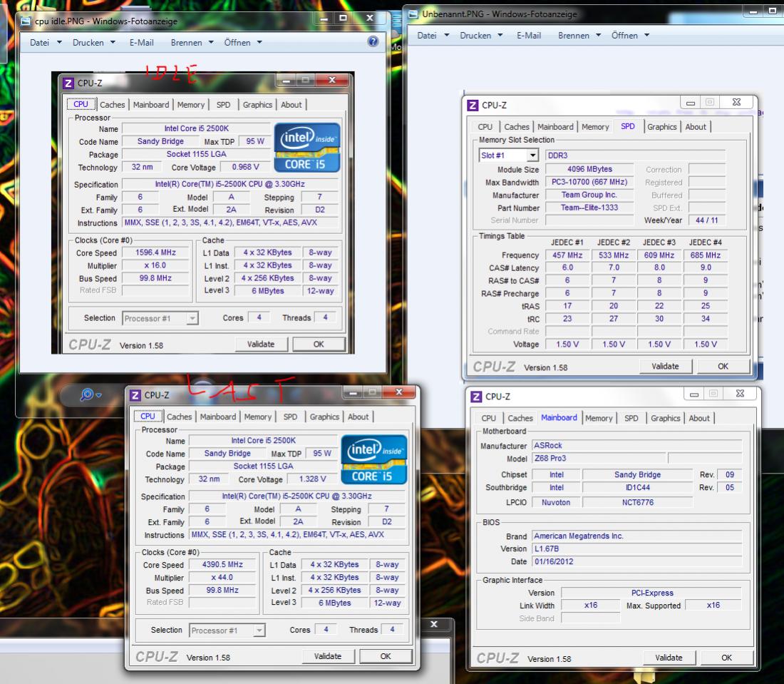Image resolution: width=784 pixels, height=684 pixels.
Task: Open Brennen dropdown in Unbenannt.PNG viewer
Action: point(579,36)
